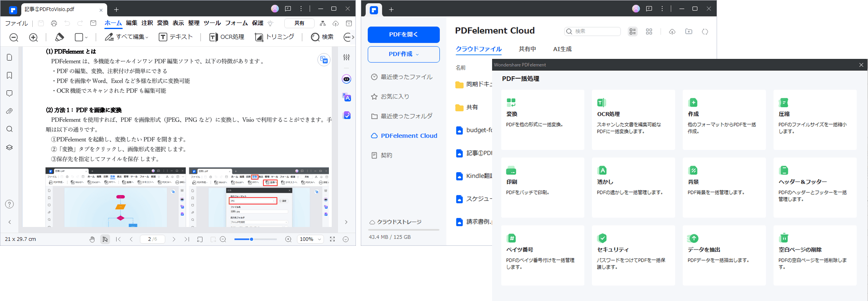Open 最近使ったファイル in sidebar
The width and height of the screenshot is (868, 301).
pos(402,77)
